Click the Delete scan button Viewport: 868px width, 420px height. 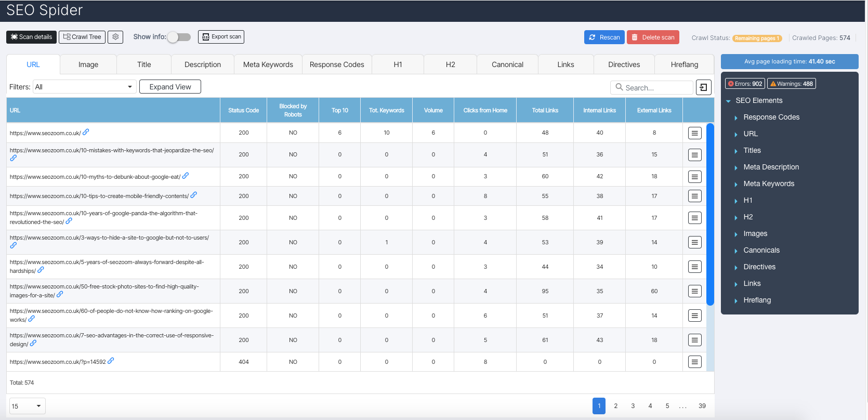coord(653,37)
